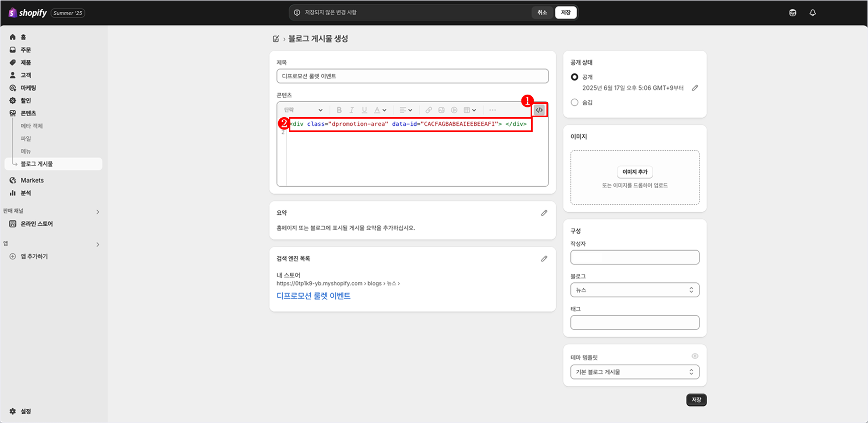Click the 이미지 추가 button

(634, 172)
